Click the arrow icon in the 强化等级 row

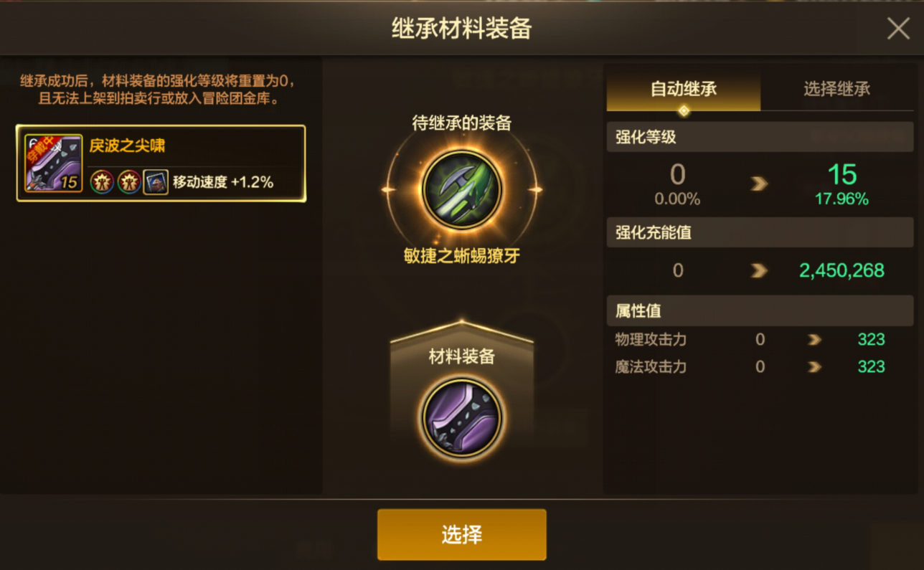click(759, 185)
